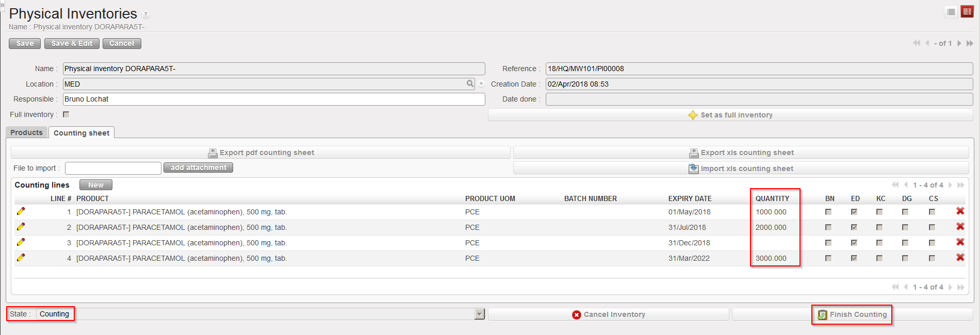Open help question mark beside Physical Inventories
980x335 pixels.
146,15
